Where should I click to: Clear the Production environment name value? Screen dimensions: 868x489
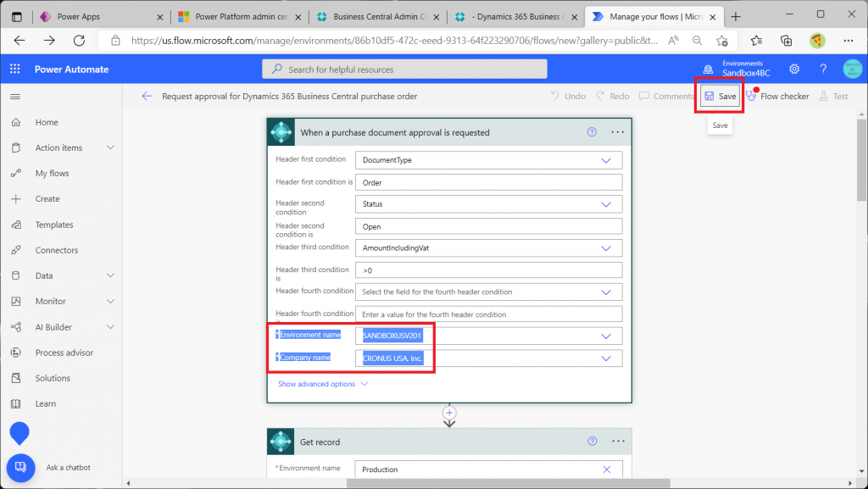click(x=607, y=470)
